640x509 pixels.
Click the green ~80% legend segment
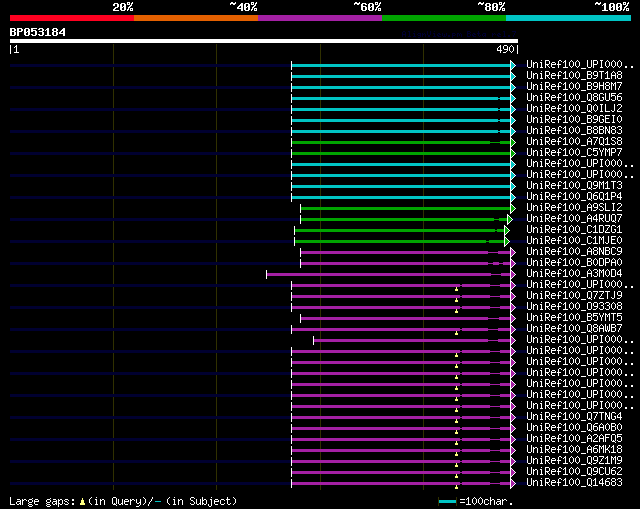[x=444, y=18]
